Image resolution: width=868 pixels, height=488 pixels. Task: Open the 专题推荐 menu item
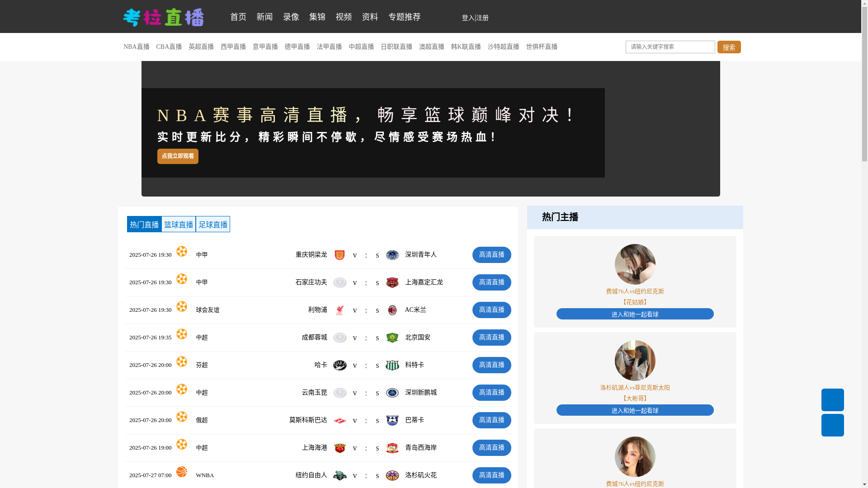click(x=405, y=17)
